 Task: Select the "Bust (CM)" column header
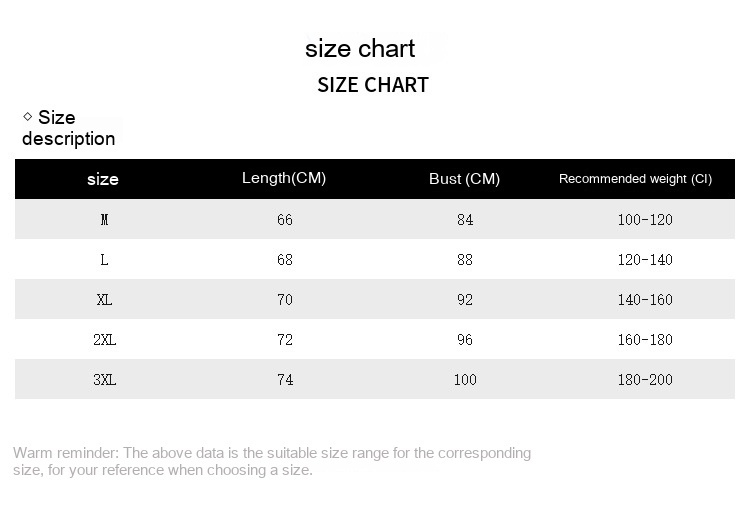[x=464, y=179]
